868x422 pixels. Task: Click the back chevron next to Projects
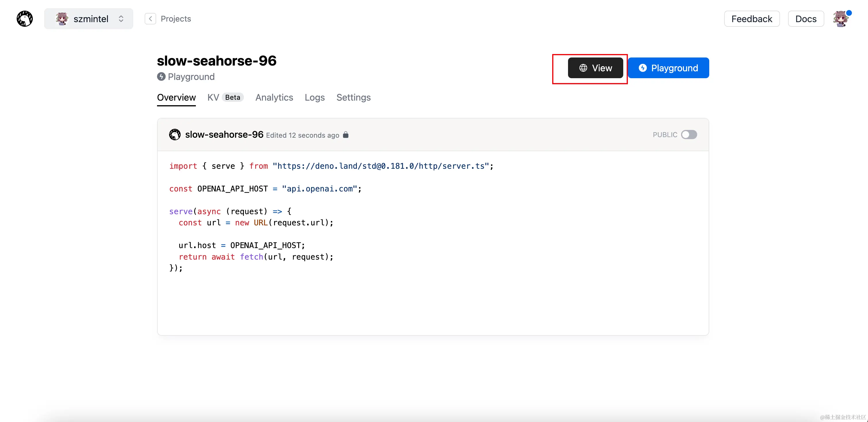coord(150,18)
